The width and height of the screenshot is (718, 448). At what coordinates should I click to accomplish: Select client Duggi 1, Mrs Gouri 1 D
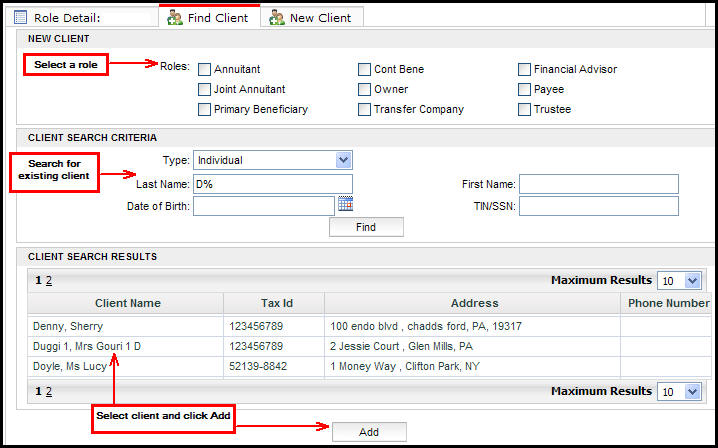coord(87,346)
